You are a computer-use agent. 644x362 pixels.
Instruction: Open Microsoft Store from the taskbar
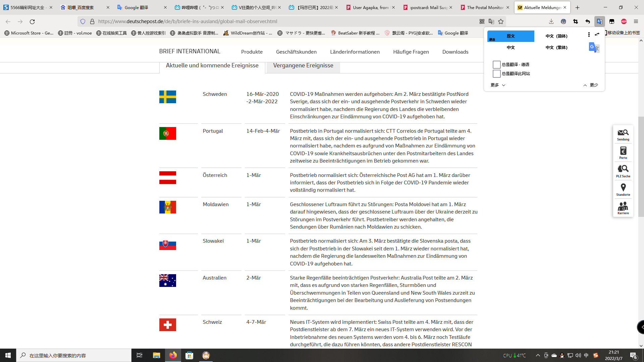pos(190,355)
